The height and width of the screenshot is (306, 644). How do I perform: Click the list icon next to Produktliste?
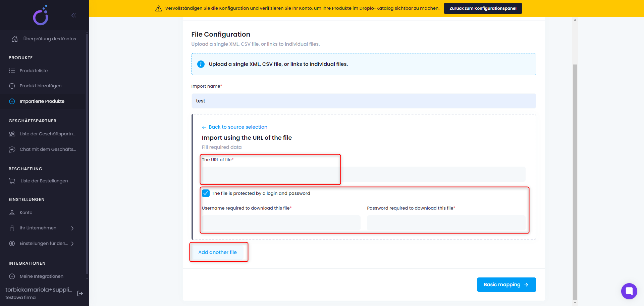pyautogui.click(x=12, y=71)
